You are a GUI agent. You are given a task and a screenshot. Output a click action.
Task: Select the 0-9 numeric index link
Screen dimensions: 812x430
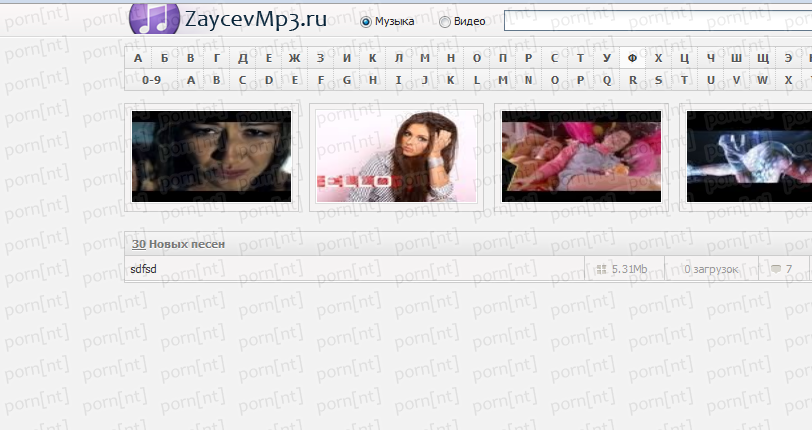151,80
